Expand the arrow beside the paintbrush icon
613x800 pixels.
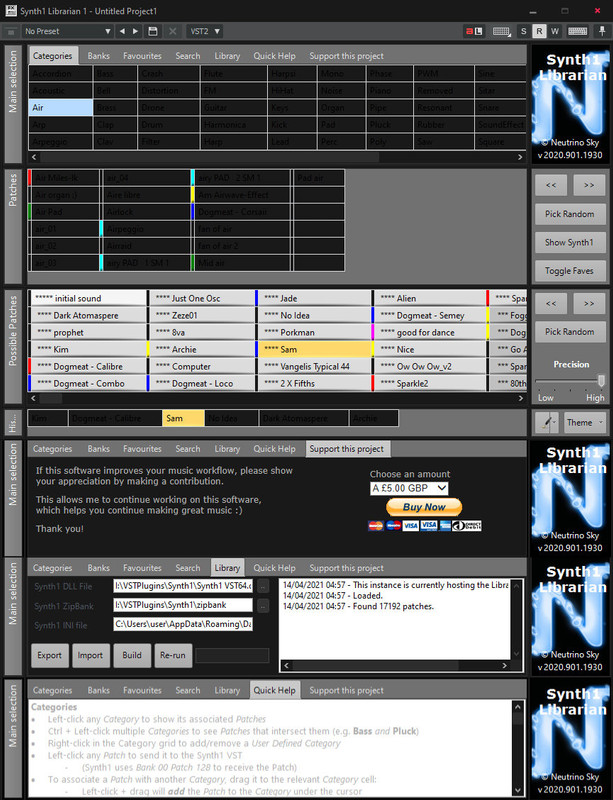click(x=554, y=422)
